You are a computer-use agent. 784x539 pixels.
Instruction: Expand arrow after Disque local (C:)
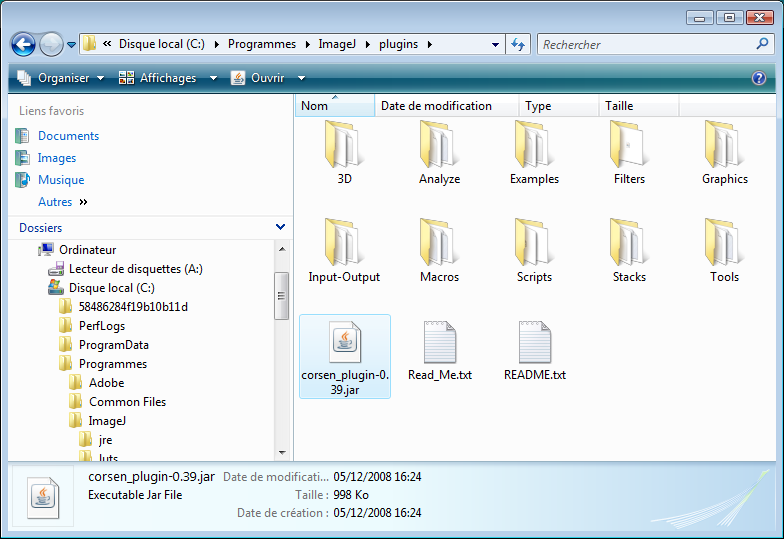point(216,44)
